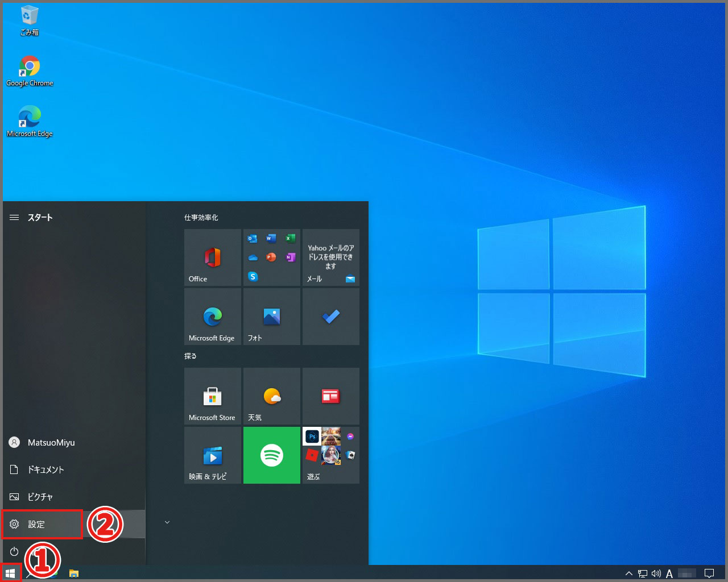Click the collapse chevron beside tiles
728x582 pixels.
point(167,522)
